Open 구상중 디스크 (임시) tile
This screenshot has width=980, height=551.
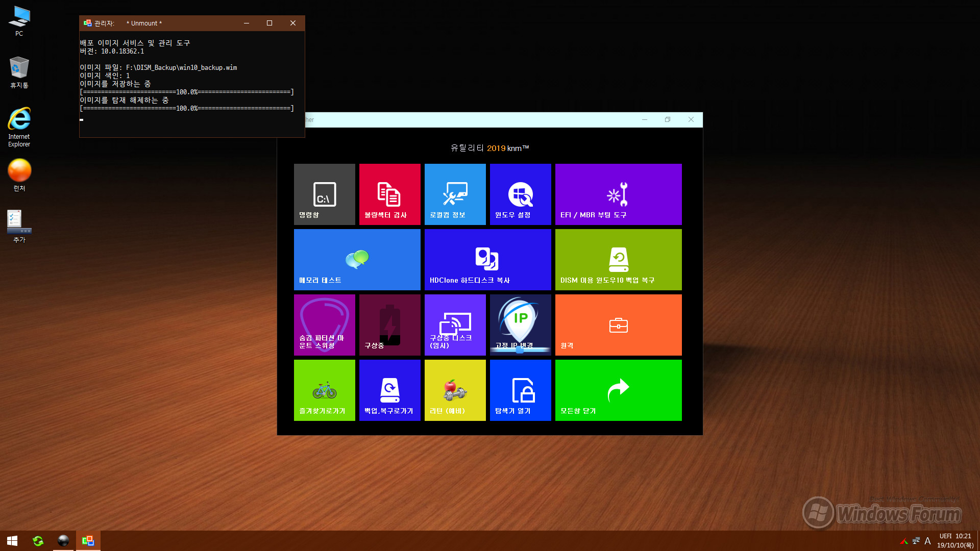(x=455, y=325)
